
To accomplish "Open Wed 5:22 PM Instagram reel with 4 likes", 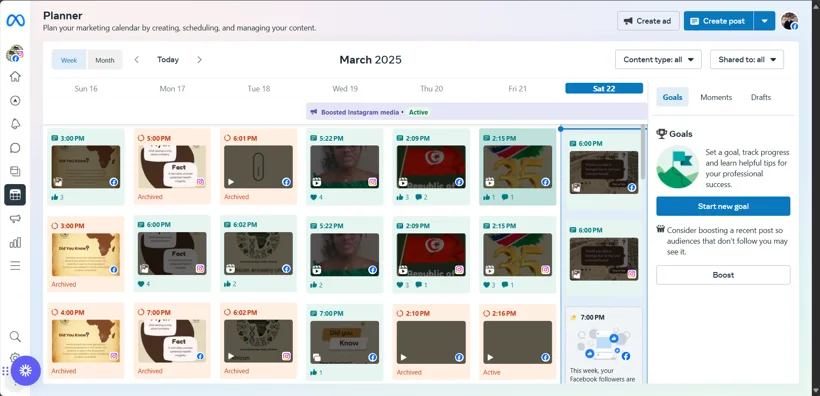I will pos(345,166).
